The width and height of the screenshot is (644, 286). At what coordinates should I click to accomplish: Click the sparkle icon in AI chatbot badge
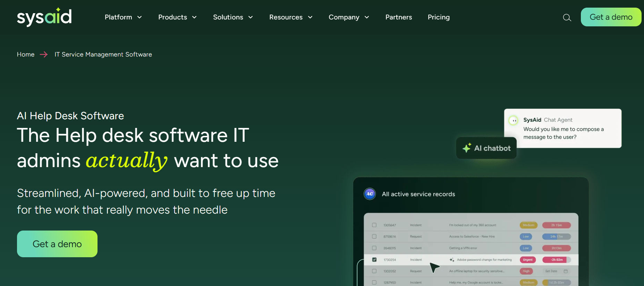pyautogui.click(x=467, y=148)
